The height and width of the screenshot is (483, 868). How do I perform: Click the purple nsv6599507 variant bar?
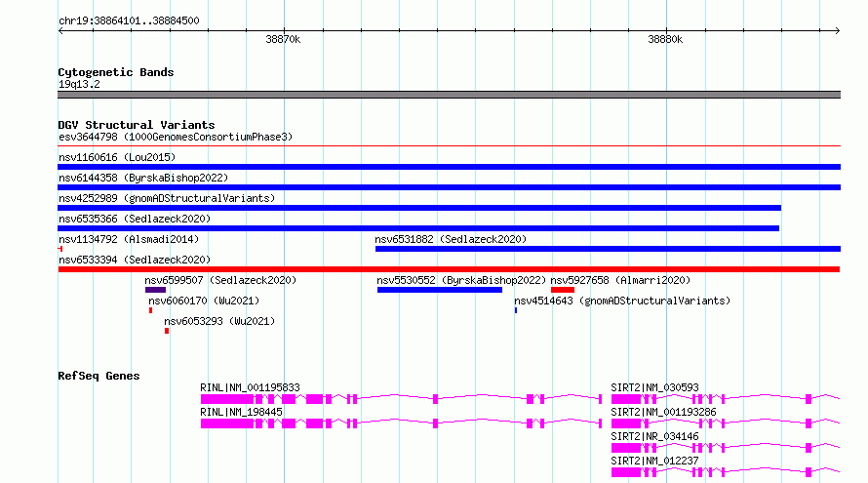155,290
